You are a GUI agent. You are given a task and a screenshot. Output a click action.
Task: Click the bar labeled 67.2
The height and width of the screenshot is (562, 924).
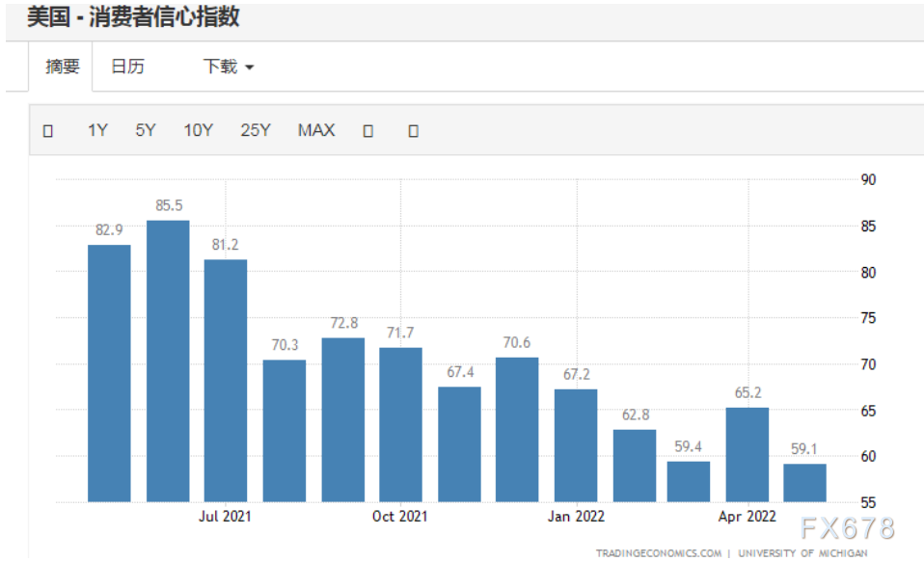576,445
